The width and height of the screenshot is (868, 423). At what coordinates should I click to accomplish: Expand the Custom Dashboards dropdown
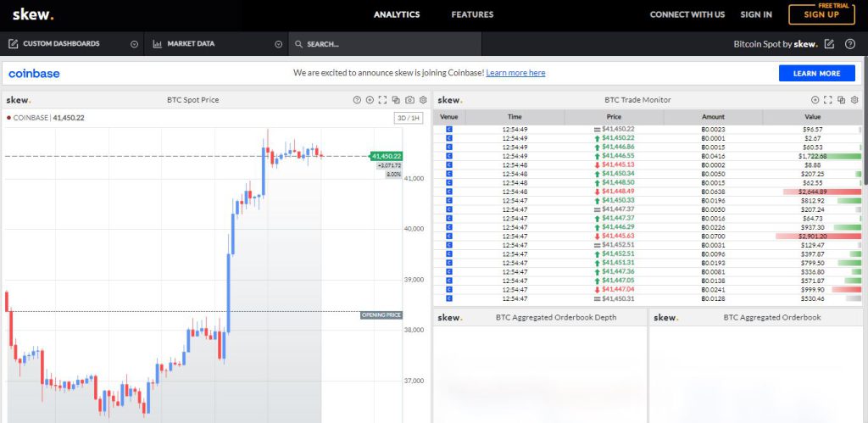click(x=134, y=44)
